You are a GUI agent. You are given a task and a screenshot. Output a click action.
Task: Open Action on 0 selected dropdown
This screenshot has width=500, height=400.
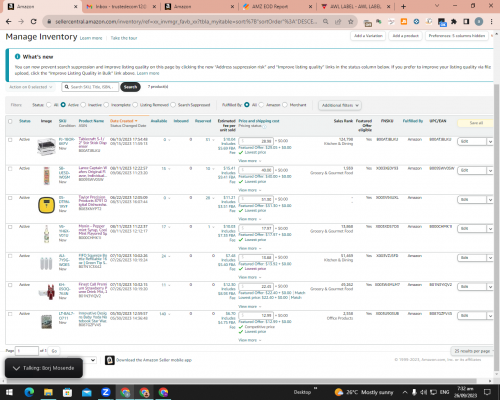click(x=30, y=87)
